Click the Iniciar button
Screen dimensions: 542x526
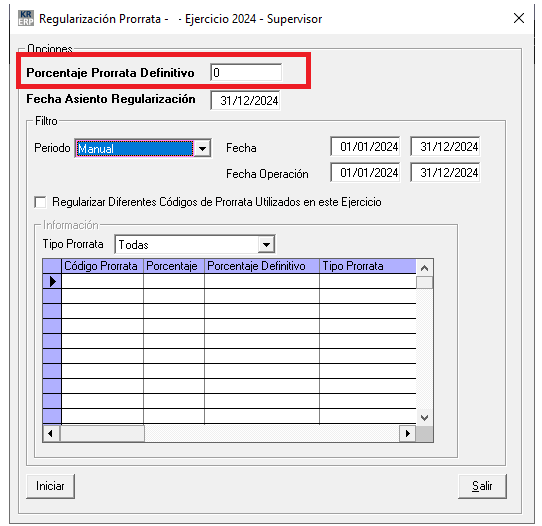50,486
